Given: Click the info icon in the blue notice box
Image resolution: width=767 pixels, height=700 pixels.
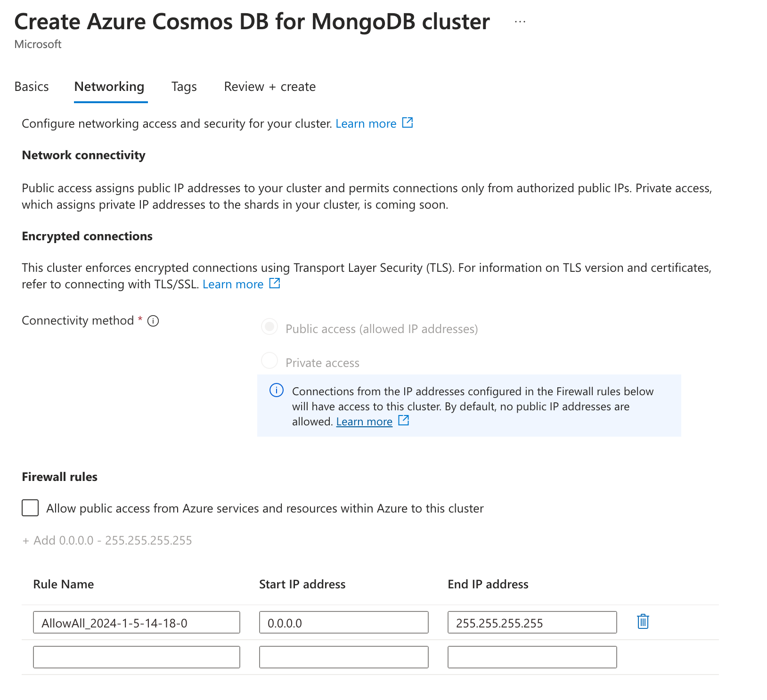Looking at the screenshot, I should pyautogui.click(x=277, y=391).
